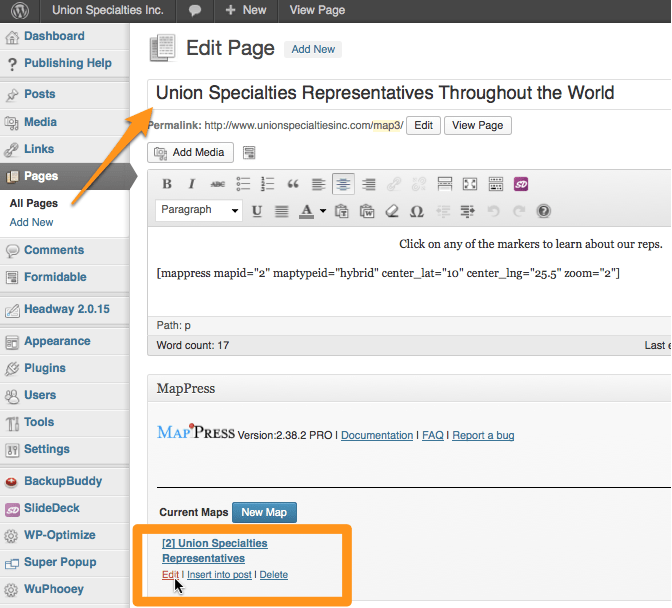Screen dimensions: 672x608
Task: Open Union Specialties Inc. site menu
Action: (108, 10)
